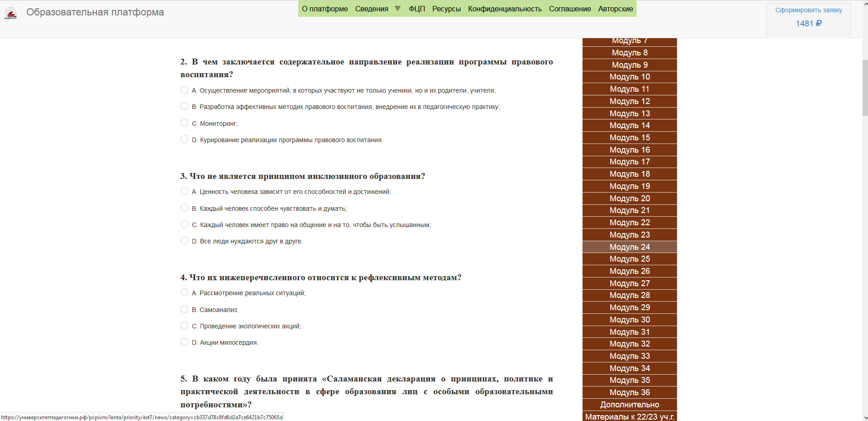Open Модуль 30 in the sidebar
868x421 pixels.
pyautogui.click(x=629, y=320)
